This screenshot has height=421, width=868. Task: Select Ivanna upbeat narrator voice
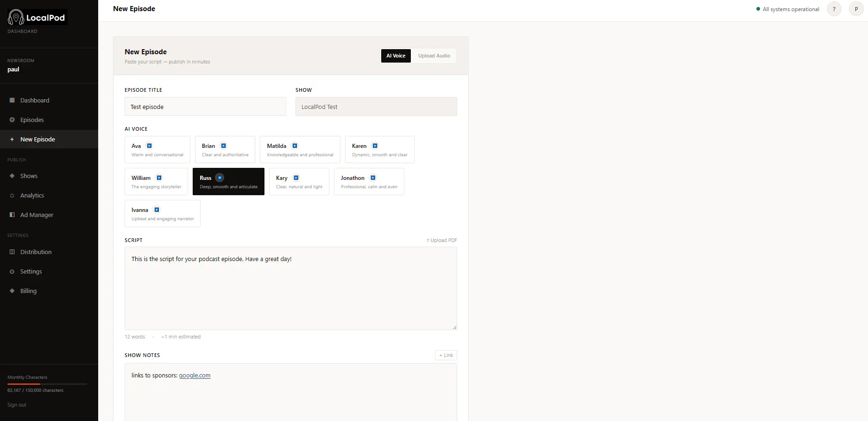tap(163, 213)
